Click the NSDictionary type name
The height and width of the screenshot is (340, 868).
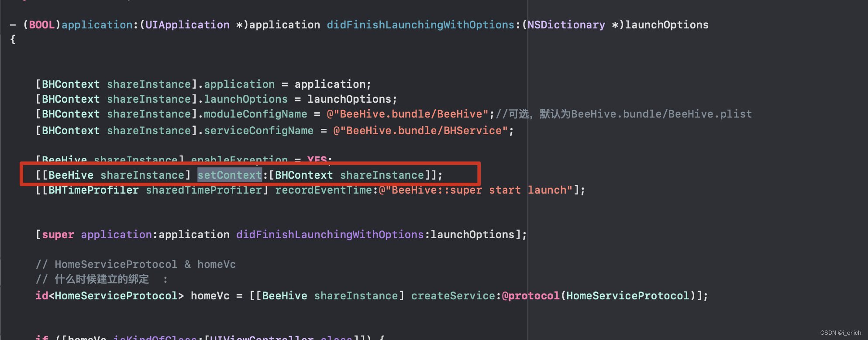click(x=566, y=25)
